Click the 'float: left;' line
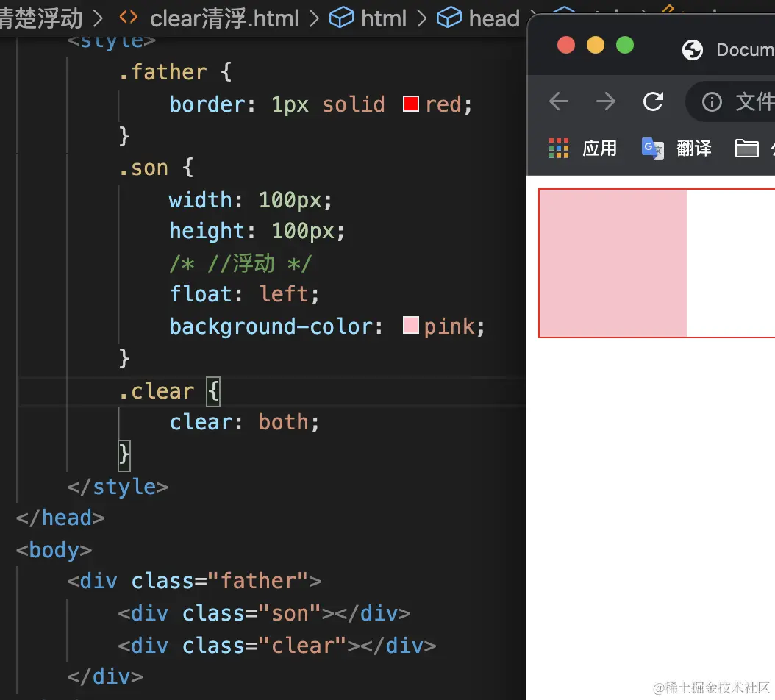This screenshot has width=775, height=700. click(x=244, y=294)
